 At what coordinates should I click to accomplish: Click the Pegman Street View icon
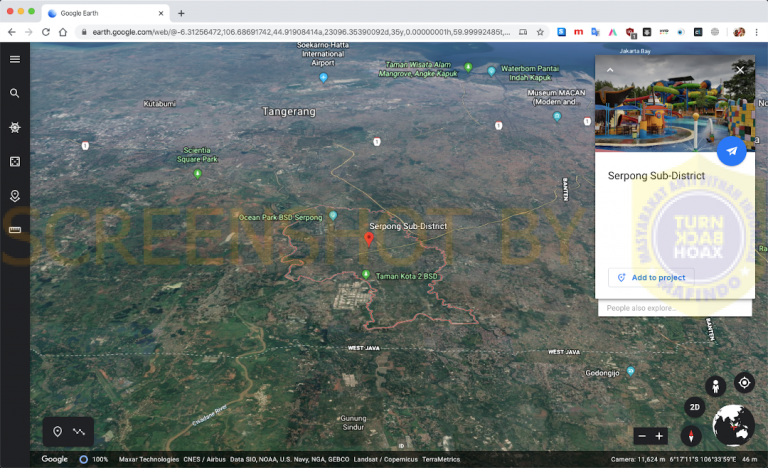click(x=715, y=386)
